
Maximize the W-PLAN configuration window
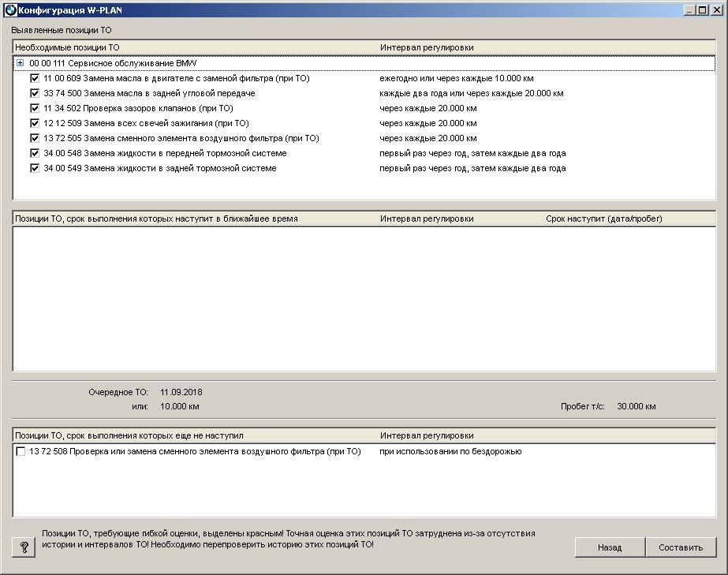coord(702,9)
